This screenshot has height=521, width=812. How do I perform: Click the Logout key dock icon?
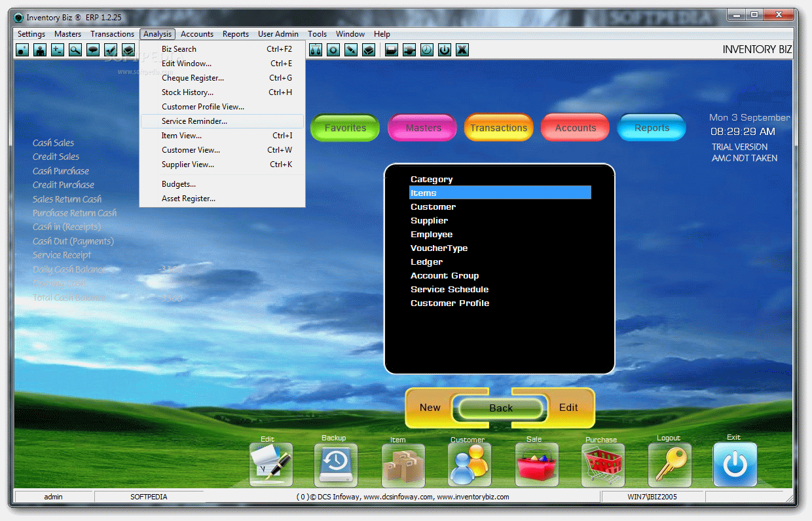pos(670,465)
